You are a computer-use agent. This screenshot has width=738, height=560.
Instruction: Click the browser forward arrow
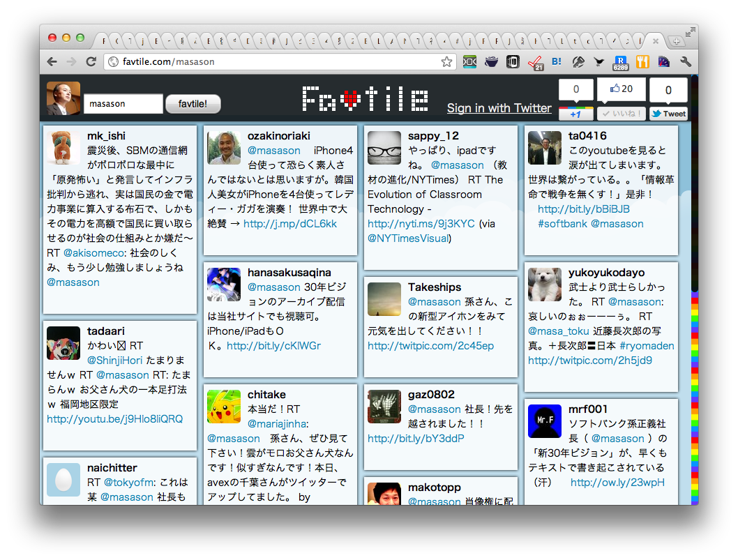pyautogui.click(x=72, y=61)
